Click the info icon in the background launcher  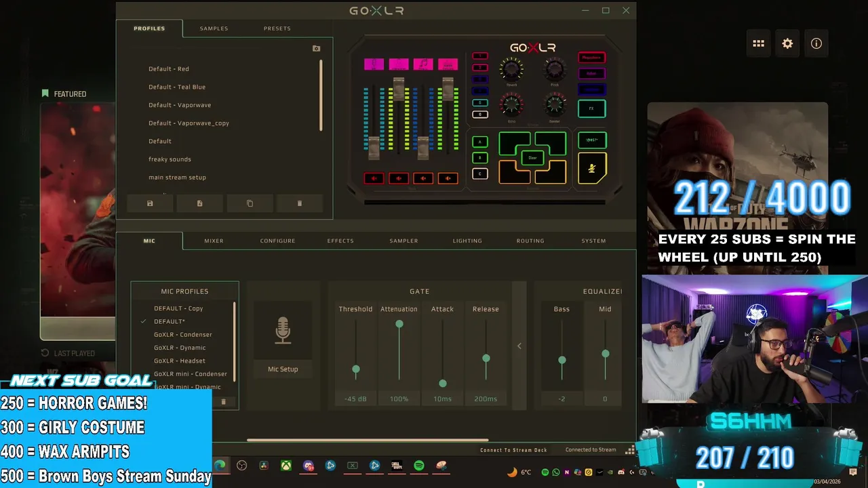pyautogui.click(x=816, y=43)
